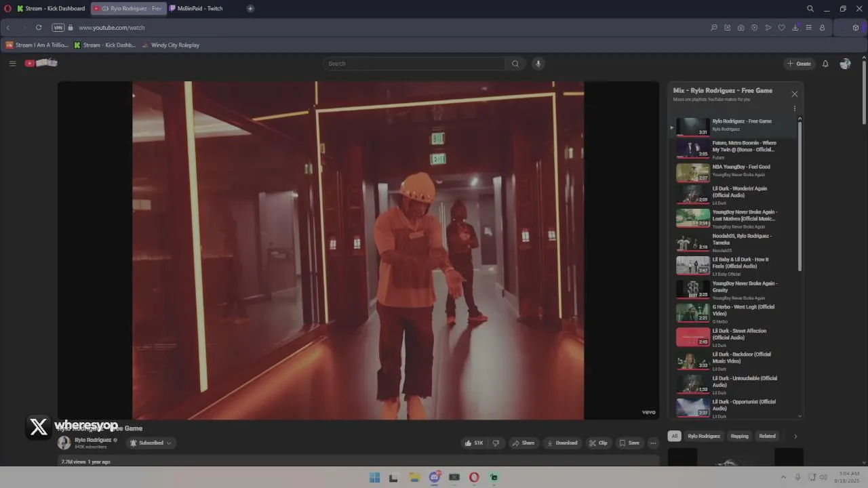Save video to playlist
This screenshot has height=488, width=868.
point(629,443)
